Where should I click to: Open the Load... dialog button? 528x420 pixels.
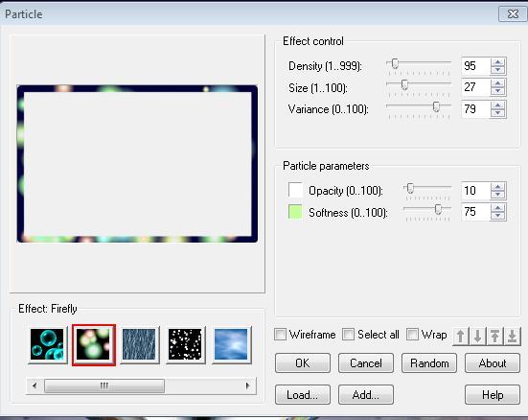303,394
